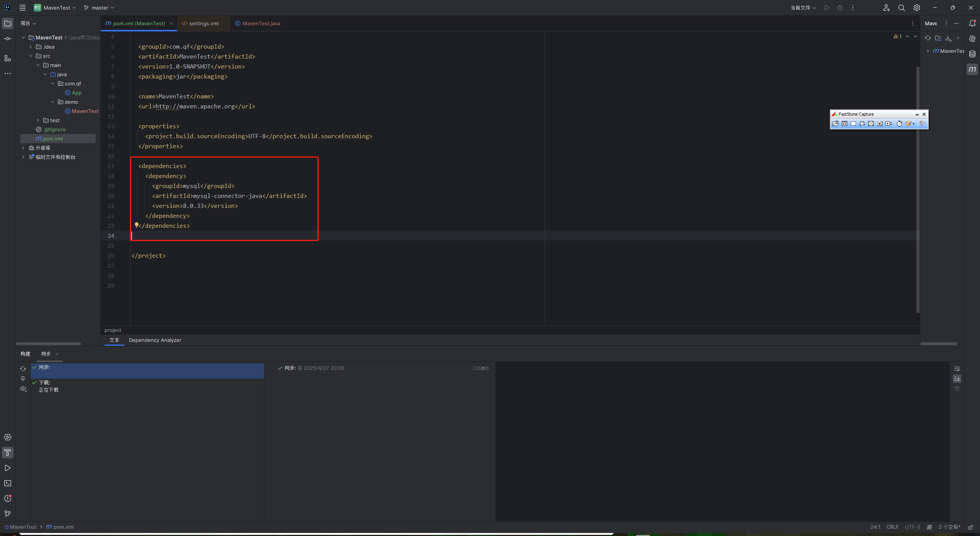Open the Dependency Analyzer tab

click(x=155, y=340)
